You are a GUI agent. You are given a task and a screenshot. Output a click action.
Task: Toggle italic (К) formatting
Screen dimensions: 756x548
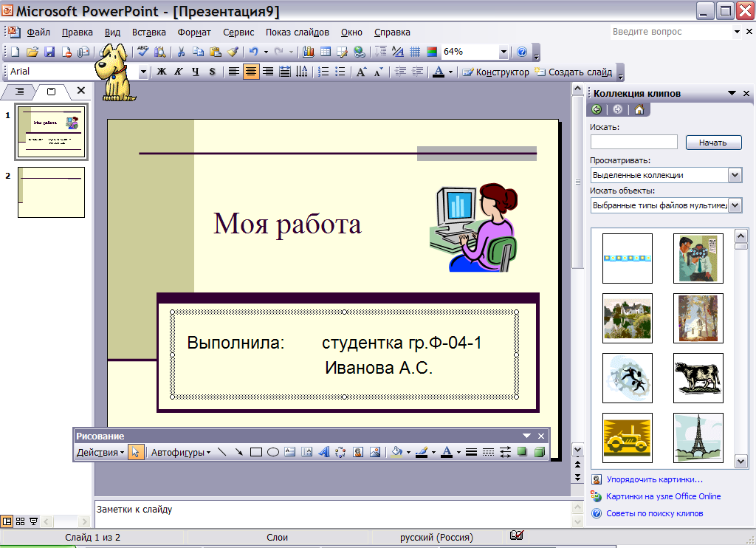pyautogui.click(x=179, y=72)
